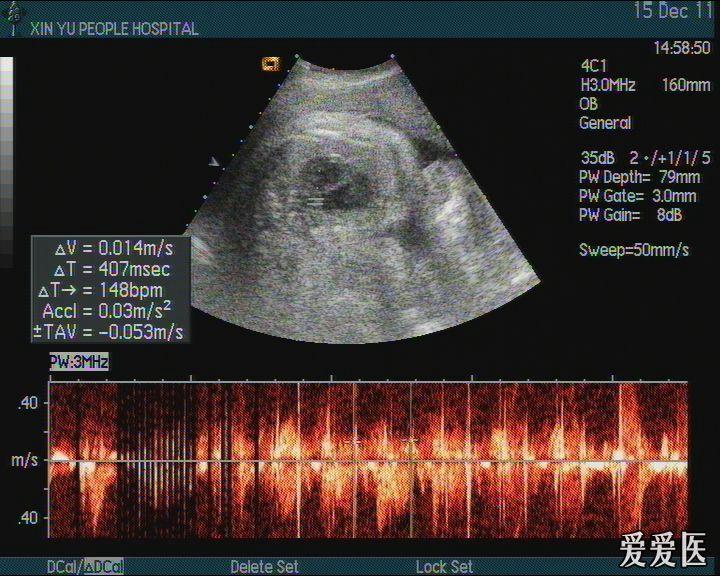The height and width of the screenshot is (576, 720).
Task: Open the OB exam type setting
Action: click(589, 104)
